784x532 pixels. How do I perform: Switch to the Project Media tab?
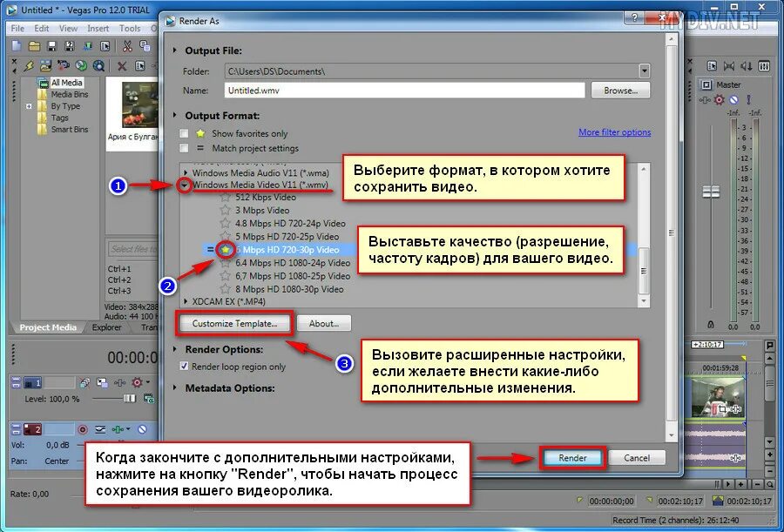click(x=48, y=327)
